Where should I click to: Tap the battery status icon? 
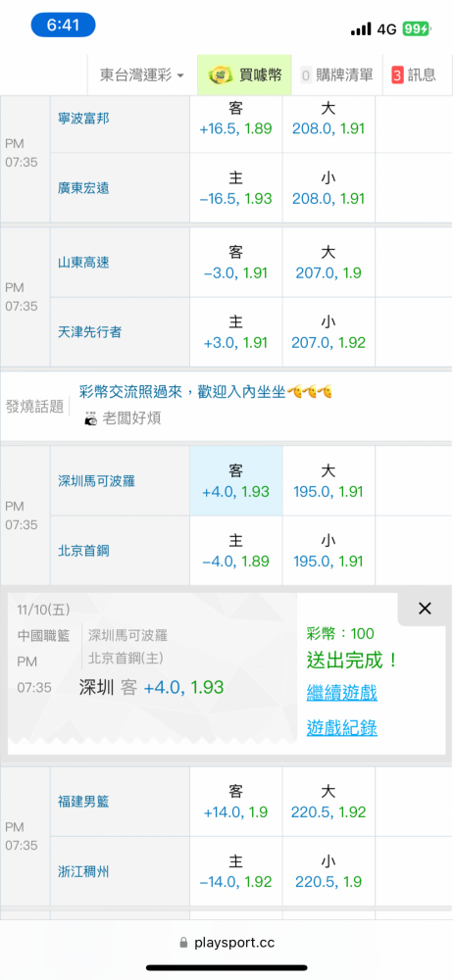[416, 28]
